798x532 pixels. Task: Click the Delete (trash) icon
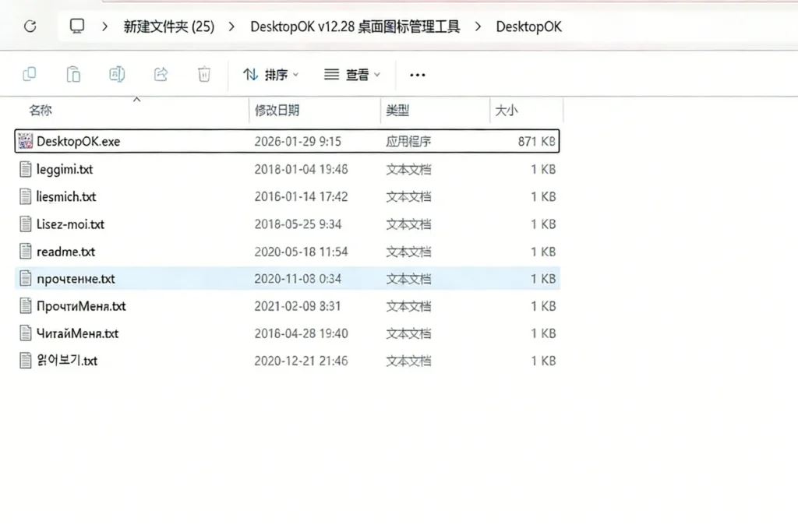pos(203,74)
